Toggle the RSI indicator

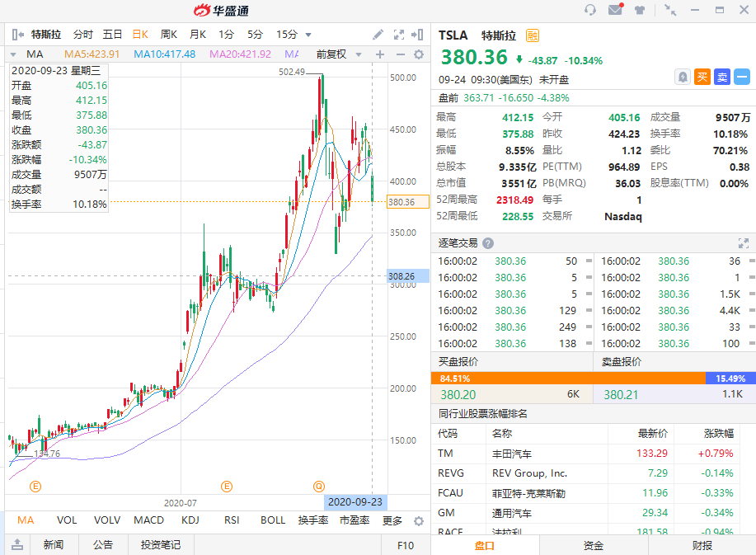coord(232,520)
